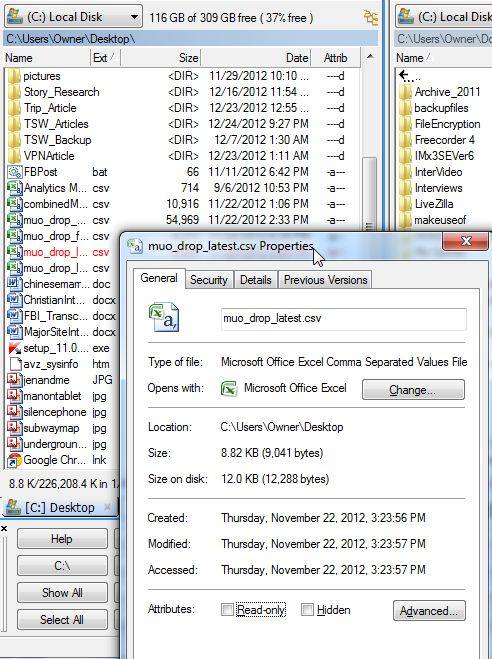Select the setup_11.0... exe icon
This screenshot has height=659, width=492.
point(15,348)
